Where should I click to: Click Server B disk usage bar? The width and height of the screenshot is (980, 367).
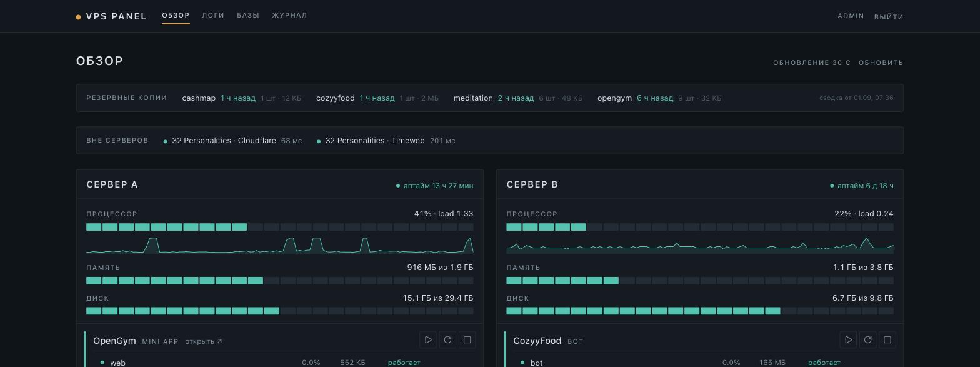click(x=700, y=311)
